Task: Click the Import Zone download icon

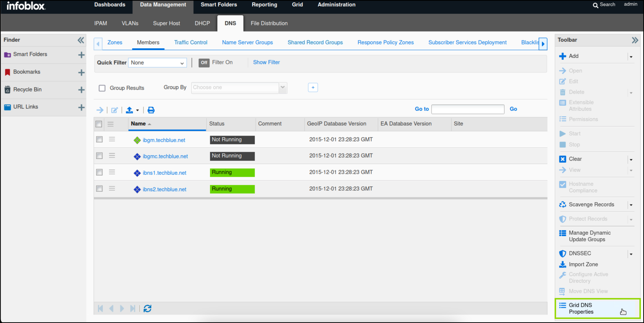Action: click(562, 264)
